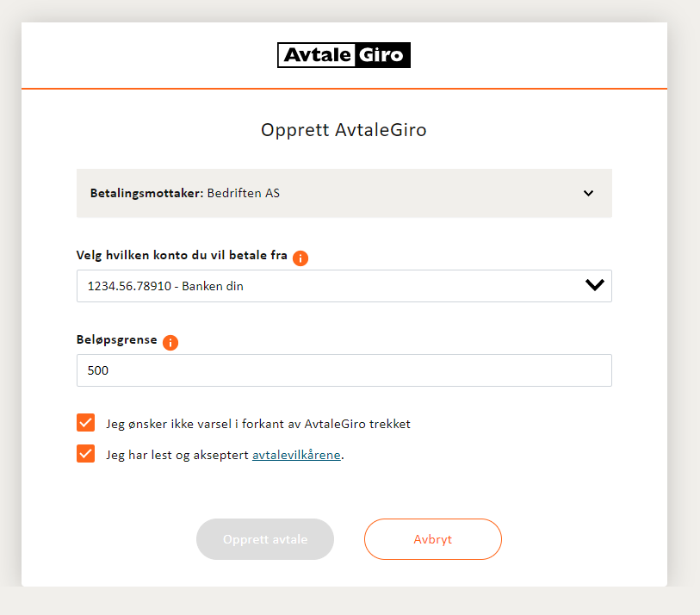Toggle the accepted terms checkbox
The height and width of the screenshot is (615, 700).
point(86,454)
